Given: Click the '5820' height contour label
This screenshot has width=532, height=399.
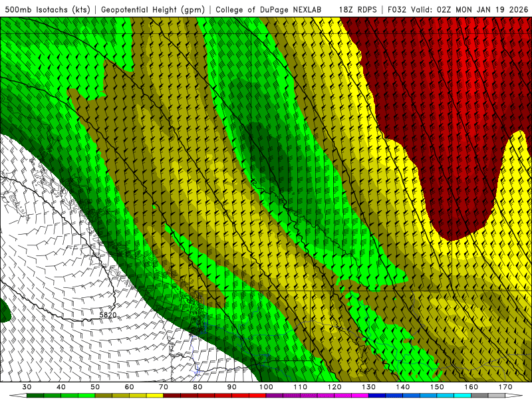Looking at the screenshot, I should [108, 315].
